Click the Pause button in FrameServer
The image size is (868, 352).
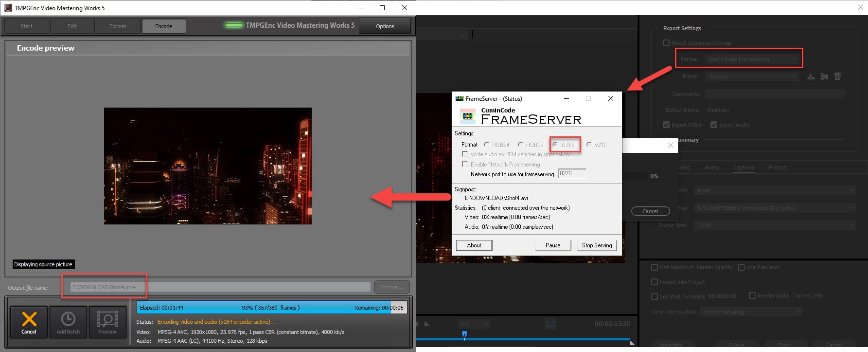coord(553,245)
